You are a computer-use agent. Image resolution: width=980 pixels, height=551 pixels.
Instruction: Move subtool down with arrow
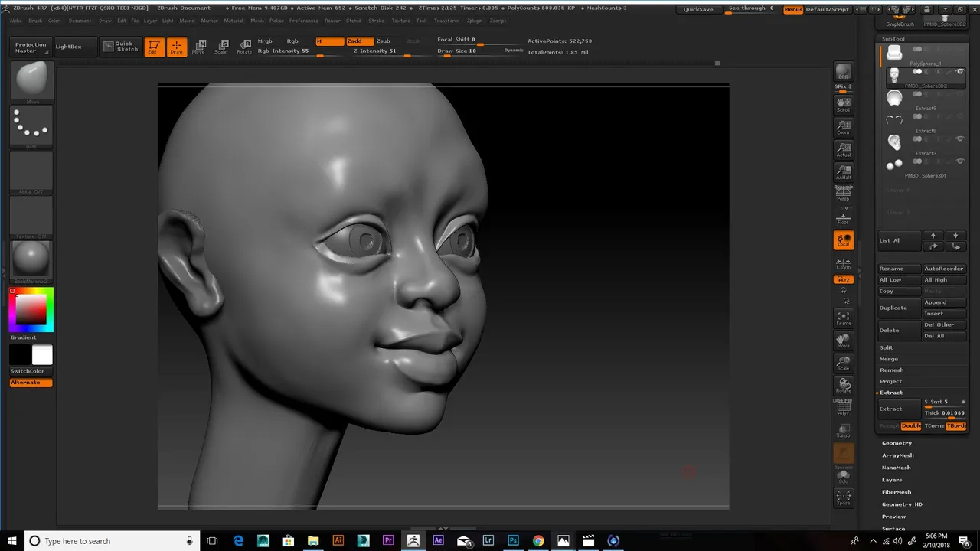(955, 236)
